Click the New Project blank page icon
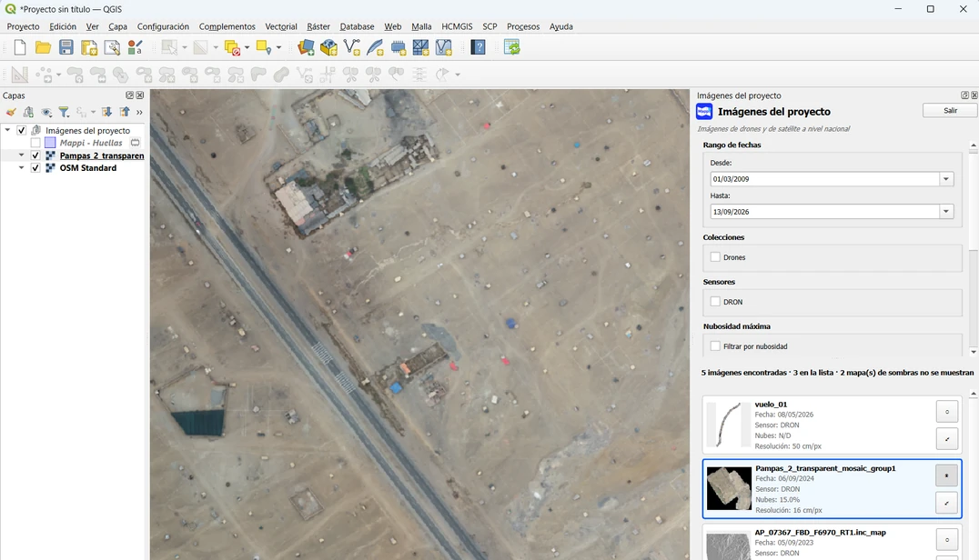Image resolution: width=979 pixels, height=560 pixels. (20, 47)
